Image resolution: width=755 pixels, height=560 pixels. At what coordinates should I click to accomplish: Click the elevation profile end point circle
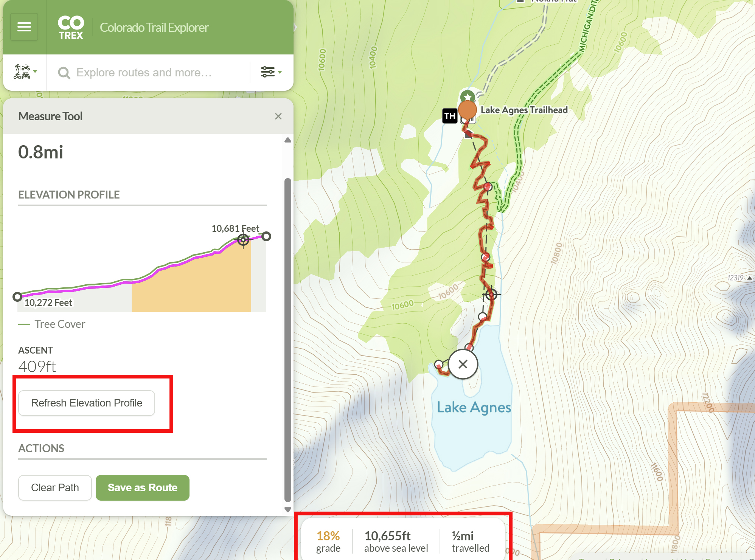(x=266, y=236)
